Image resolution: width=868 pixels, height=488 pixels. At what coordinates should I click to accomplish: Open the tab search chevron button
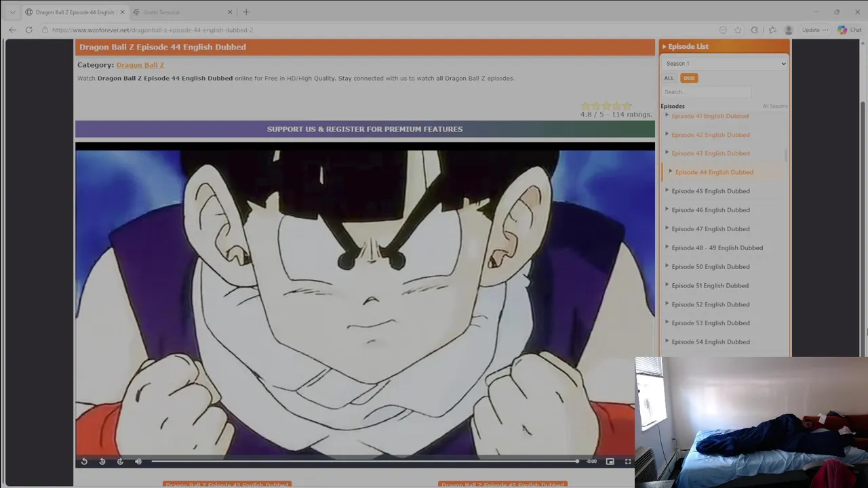click(12, 12)
